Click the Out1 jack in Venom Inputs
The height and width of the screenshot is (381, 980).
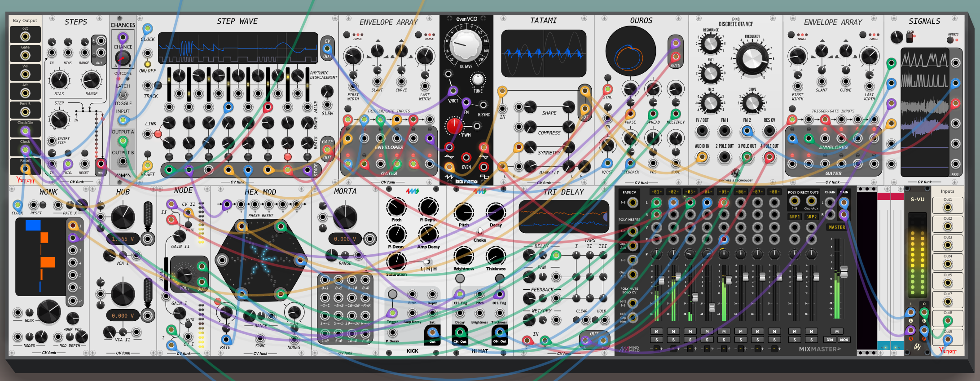(948, 208)
